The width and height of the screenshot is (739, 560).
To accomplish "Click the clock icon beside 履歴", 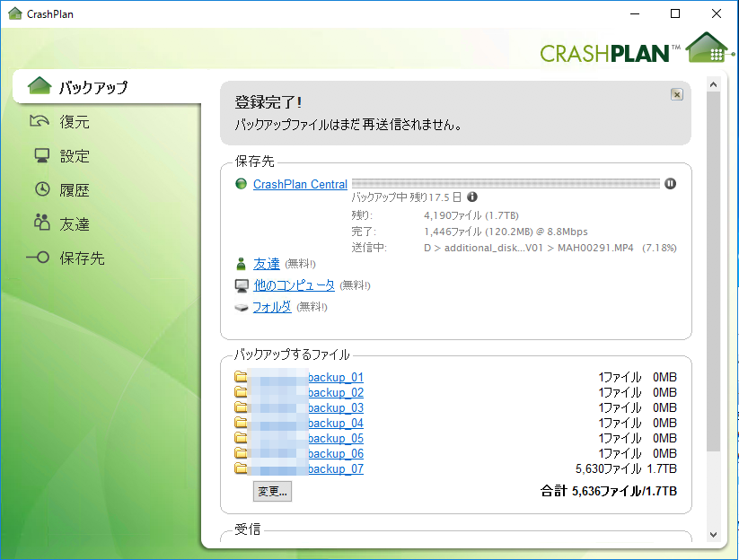I will [42, 189].
